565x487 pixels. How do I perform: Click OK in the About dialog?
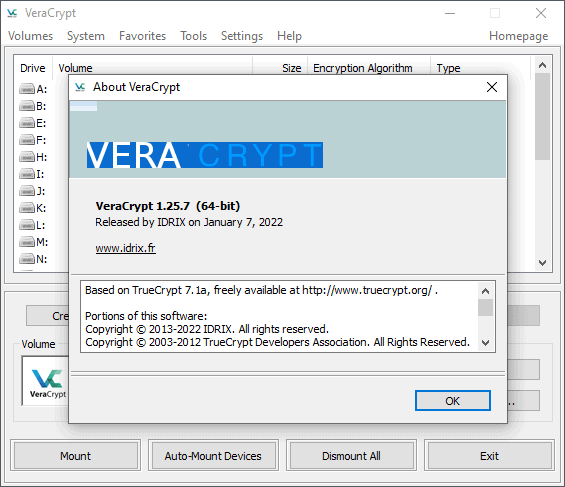pyautogui.click(x=453, y=401)
